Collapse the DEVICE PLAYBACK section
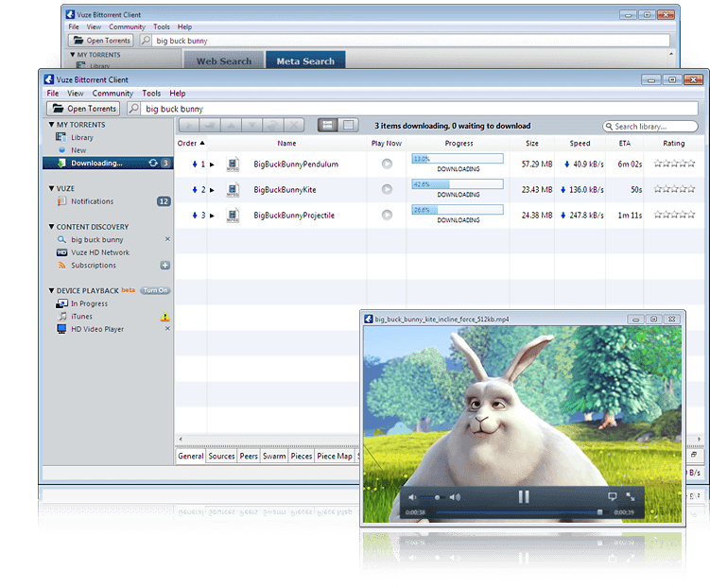Image resolution: width=710 pixels, height=588 pixels. [x=51, y=290]
